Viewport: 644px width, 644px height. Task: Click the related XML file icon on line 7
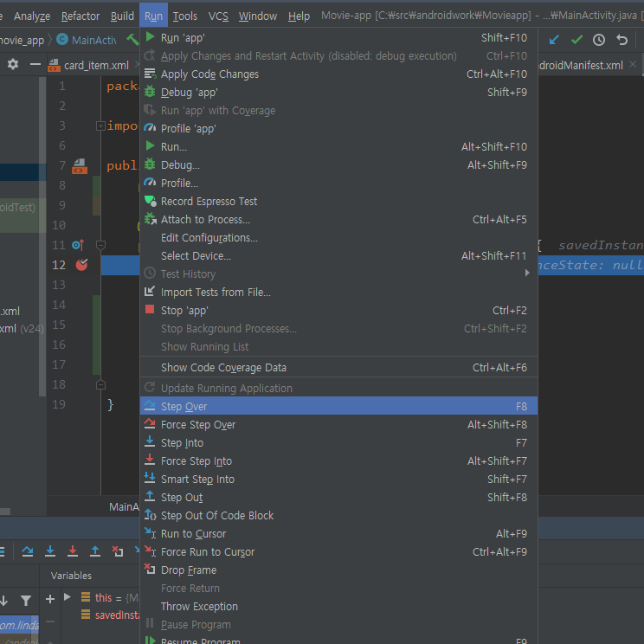(80, 166)
